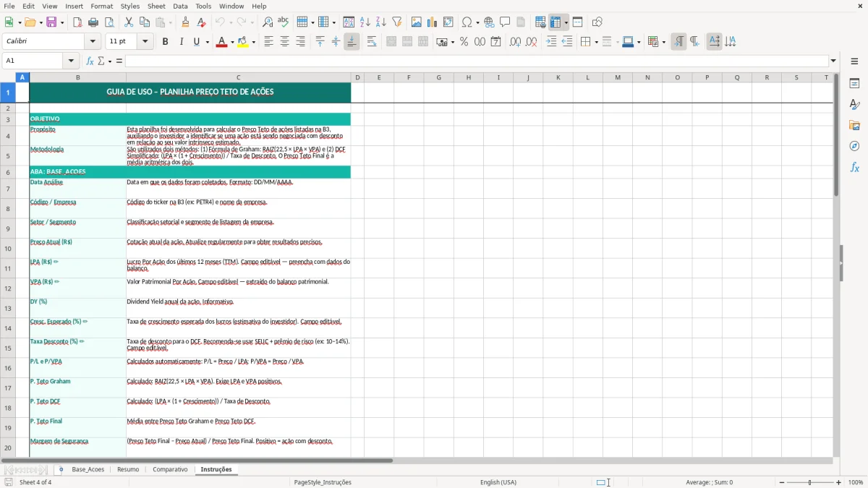This screenshot has height=488, width=868.
Task: Click the vertical scrollbar thumb
Action: 837,136
